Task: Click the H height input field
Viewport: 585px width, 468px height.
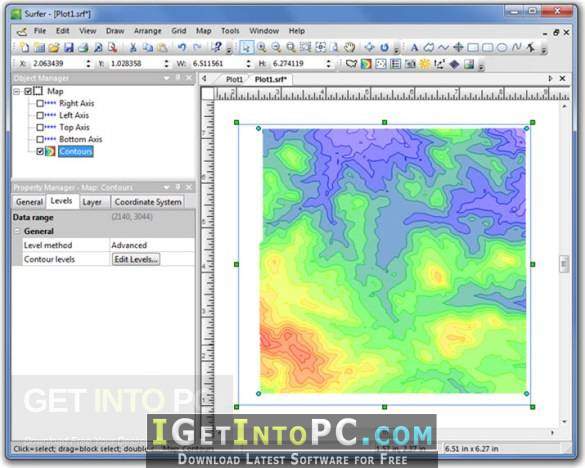Action: point(297,64)
